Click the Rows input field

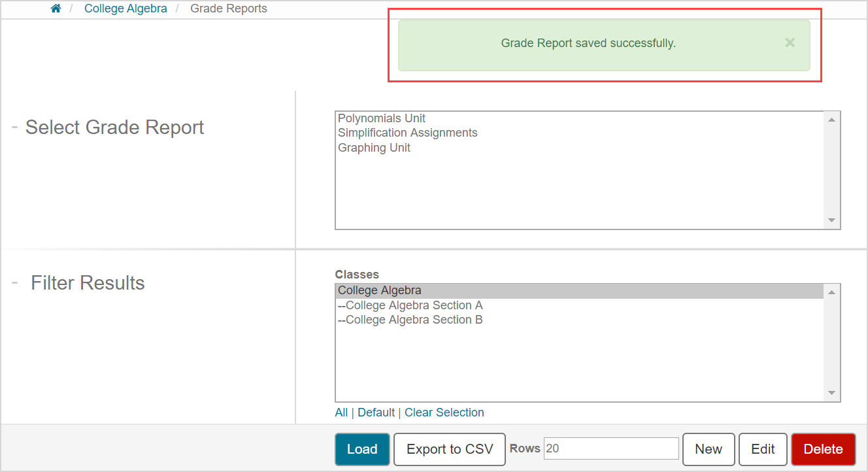[610, 448]
